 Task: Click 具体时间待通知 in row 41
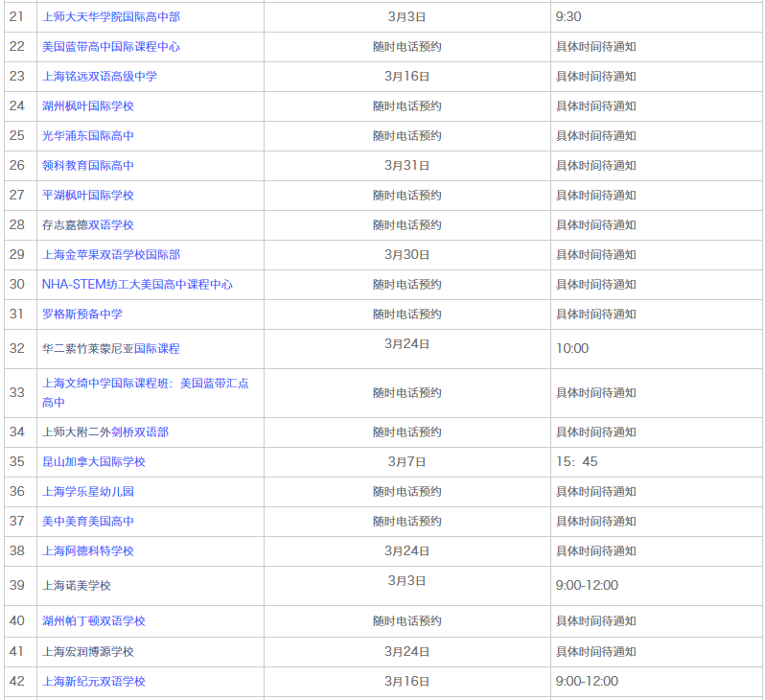coord(596,652)
